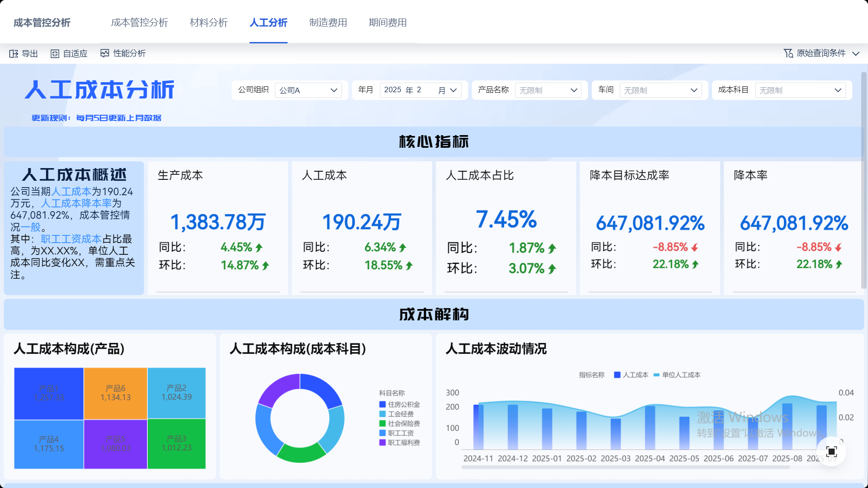868x488 pixels.
Task: Click the 人工成本降本率 link in overview
Action: pos(76,203)
